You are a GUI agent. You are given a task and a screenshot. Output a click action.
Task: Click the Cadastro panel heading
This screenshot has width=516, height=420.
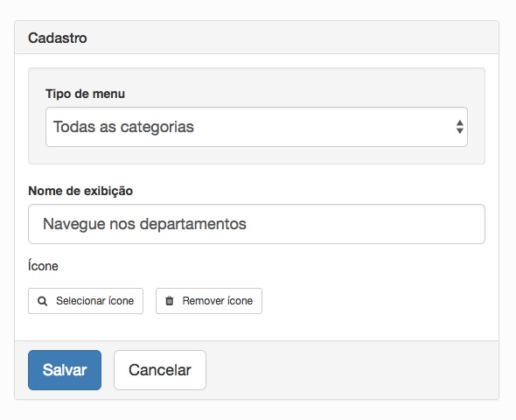tap(58, 38)
